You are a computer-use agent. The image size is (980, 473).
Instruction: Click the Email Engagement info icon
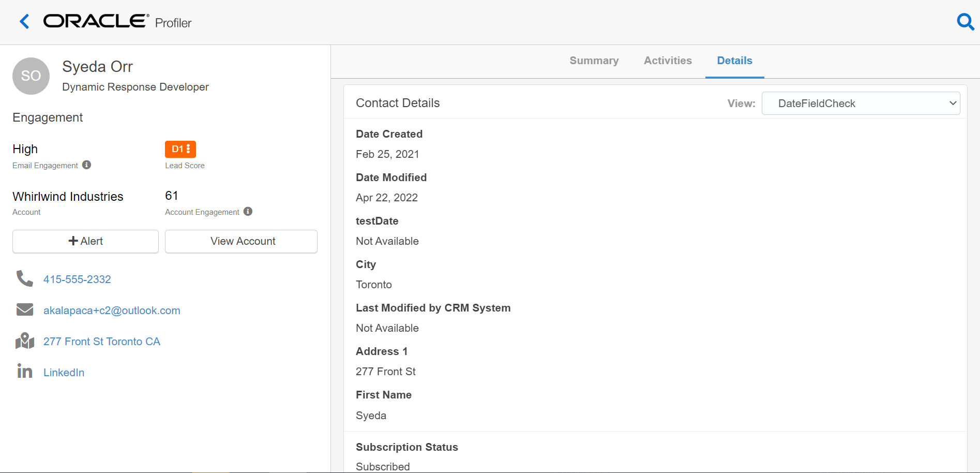[87, 165]
